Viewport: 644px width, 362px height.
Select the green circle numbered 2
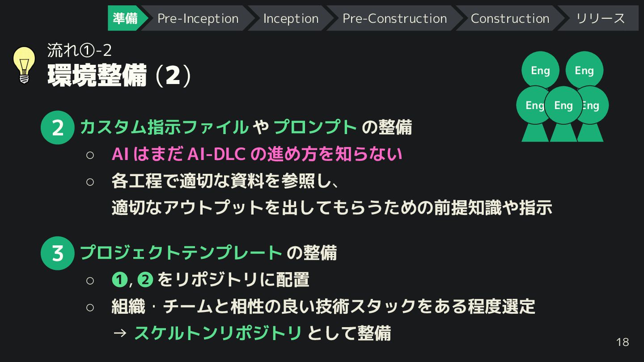tap(57, 127)
